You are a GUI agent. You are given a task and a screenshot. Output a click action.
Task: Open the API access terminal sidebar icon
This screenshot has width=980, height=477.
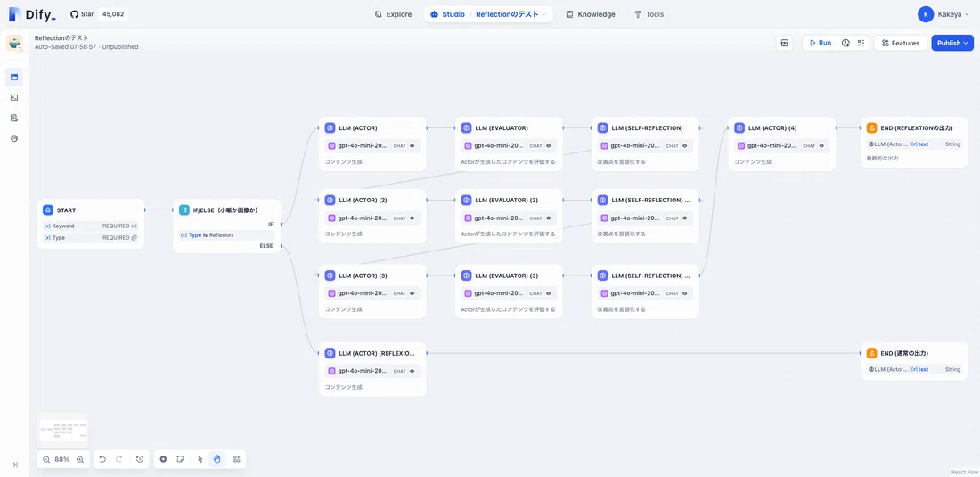[14, 97]
